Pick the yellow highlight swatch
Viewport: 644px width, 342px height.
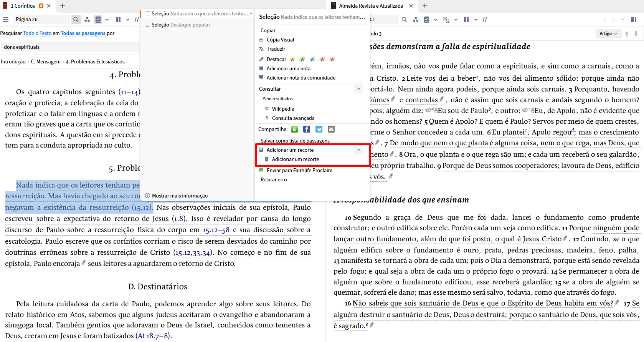pyautogui.click(x=292, y=59)
